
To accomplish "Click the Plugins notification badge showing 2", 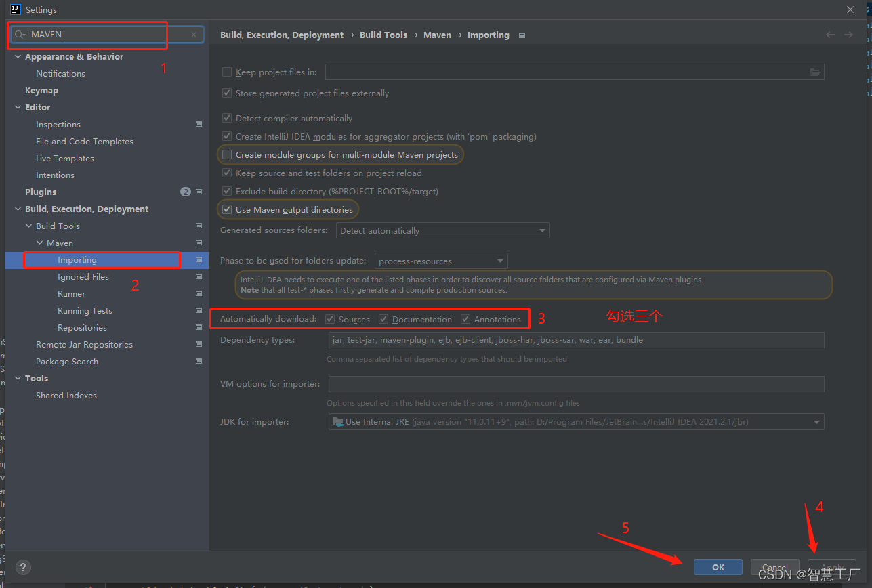I will (x=185, y=192).
